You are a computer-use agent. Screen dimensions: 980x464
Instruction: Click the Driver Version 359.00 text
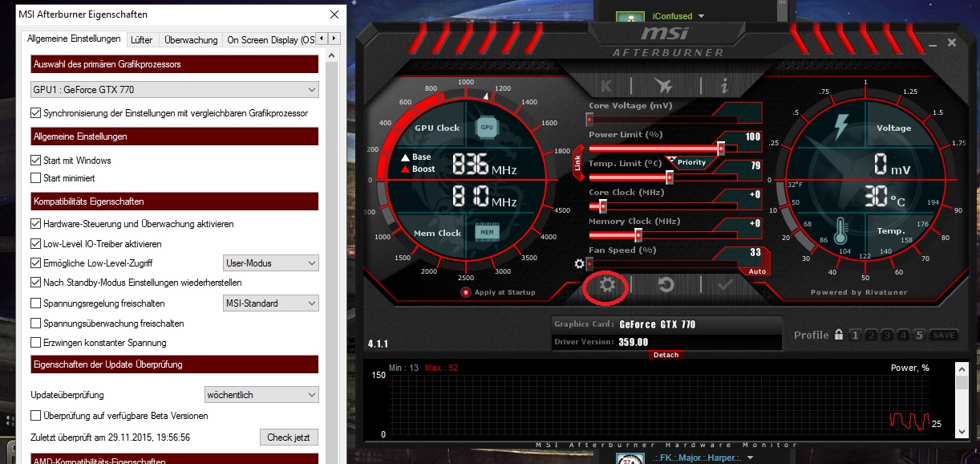coord(634,342)
